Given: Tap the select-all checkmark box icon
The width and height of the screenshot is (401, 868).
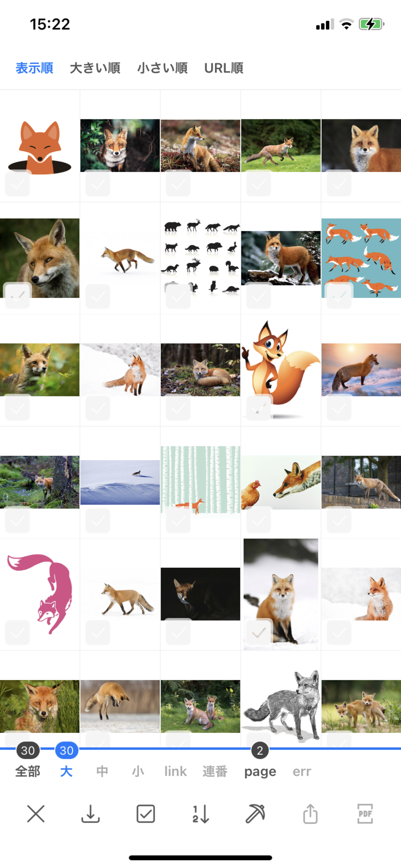Looking at the screenshot, I should point(146,814).
